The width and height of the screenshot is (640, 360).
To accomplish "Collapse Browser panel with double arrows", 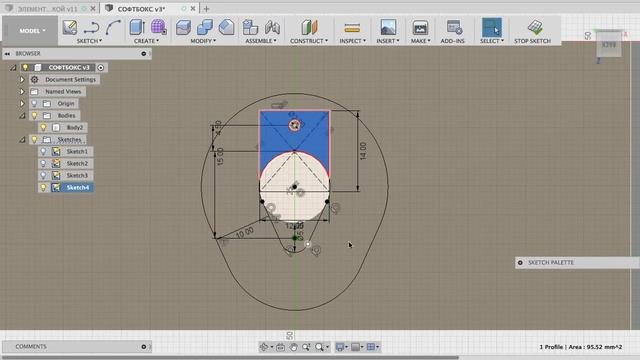I will [x=7, y=53].
